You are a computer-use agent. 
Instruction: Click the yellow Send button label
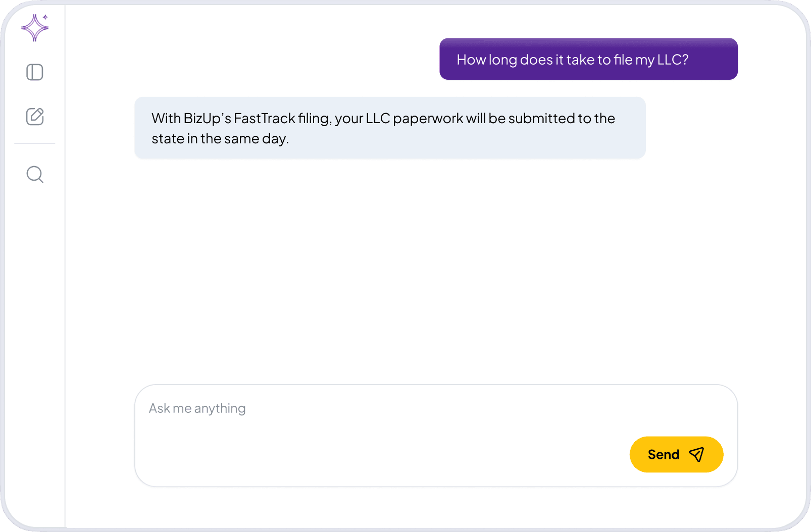point(664,455)
